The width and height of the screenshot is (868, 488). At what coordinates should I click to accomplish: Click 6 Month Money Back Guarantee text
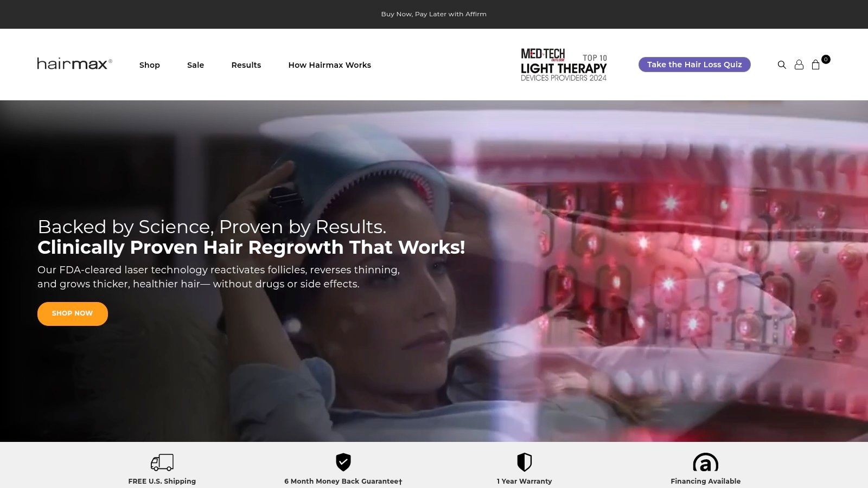pyautogui.click(x=343, y=481)
